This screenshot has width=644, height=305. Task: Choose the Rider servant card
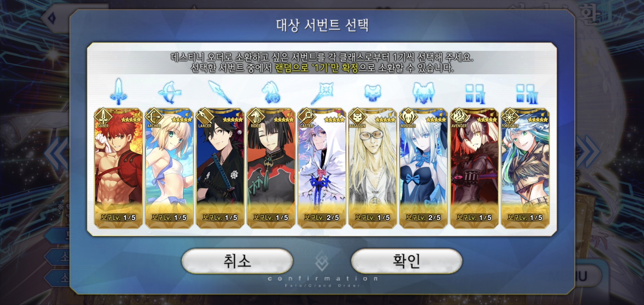(x=271, y=168)
